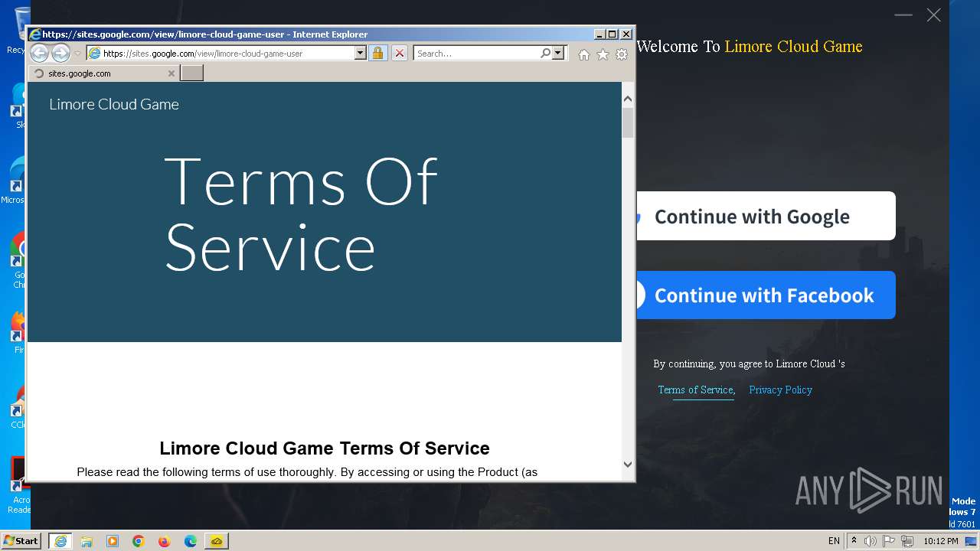Click the vertical scrollbar thumb

[628, 122]
